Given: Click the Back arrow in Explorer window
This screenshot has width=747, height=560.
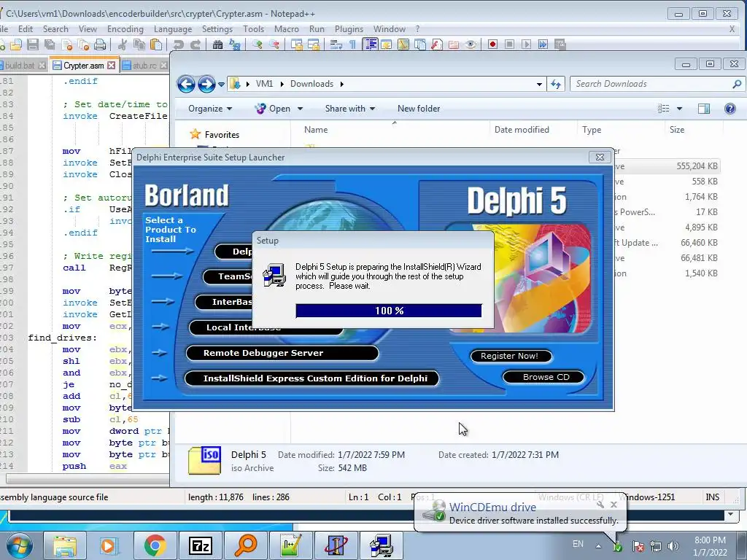Looking at the screenshot, I should tap(186, 85).
